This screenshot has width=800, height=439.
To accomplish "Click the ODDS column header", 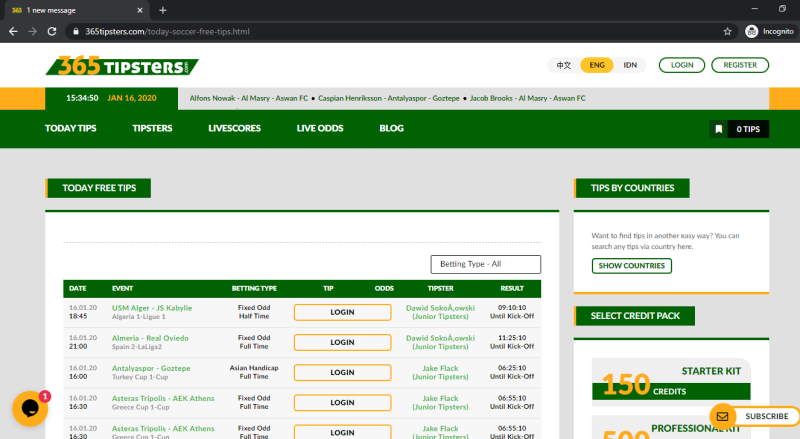I will click(x=384, y=289).
